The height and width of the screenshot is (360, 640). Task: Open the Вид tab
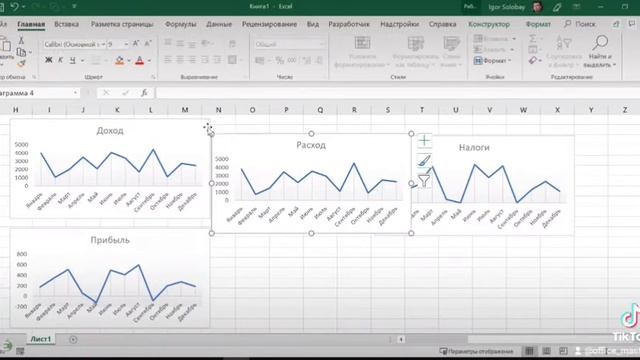click(x=313, y=24)
